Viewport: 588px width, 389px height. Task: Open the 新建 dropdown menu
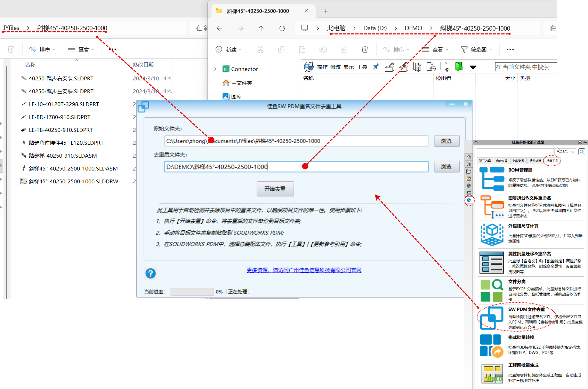(x=228, y=49)
